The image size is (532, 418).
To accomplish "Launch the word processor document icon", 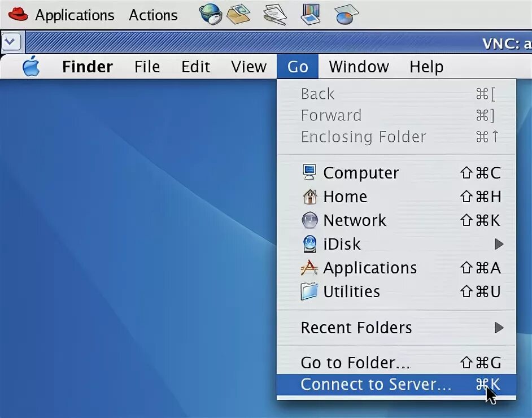I will (x=275, y=14).
